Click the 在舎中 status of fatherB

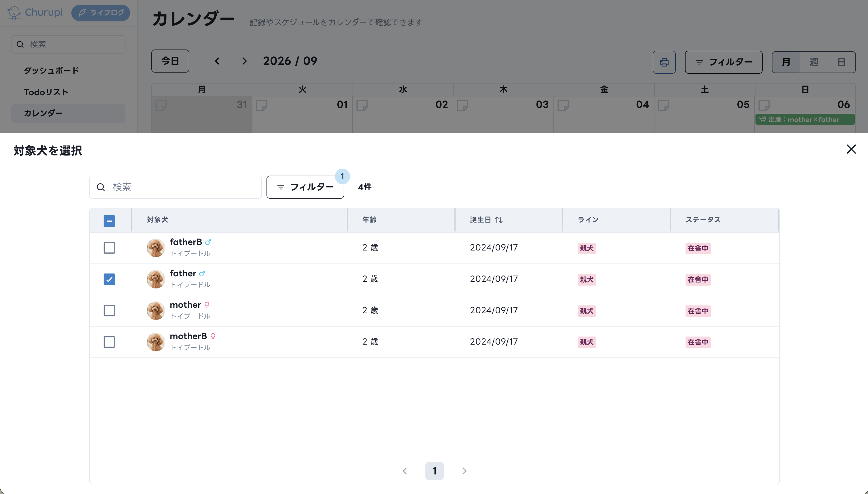698,248
